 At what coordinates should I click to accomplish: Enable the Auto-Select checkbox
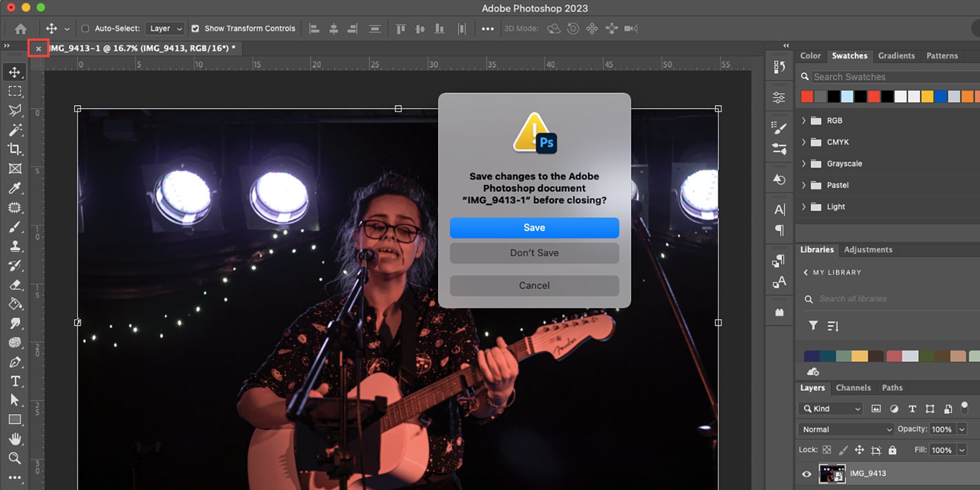tap(85, 29)
